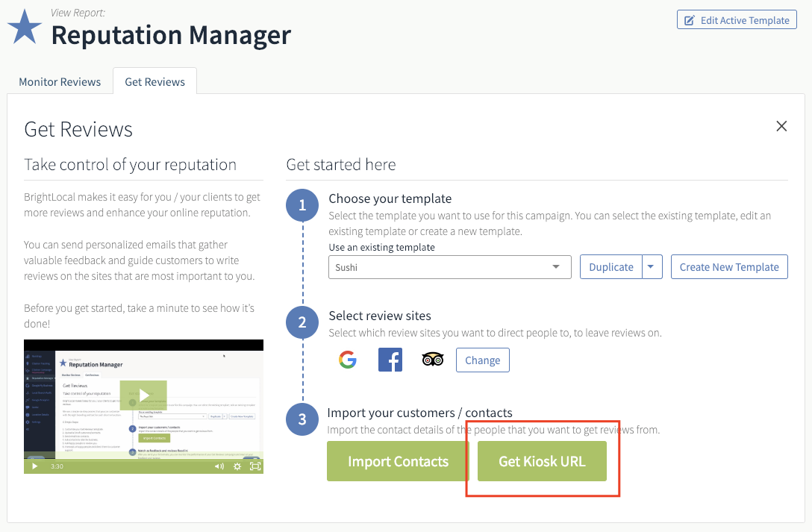Viewport: 812px width, 532px height.
Task: Select the Get Reviews tab
Action: 154,82
